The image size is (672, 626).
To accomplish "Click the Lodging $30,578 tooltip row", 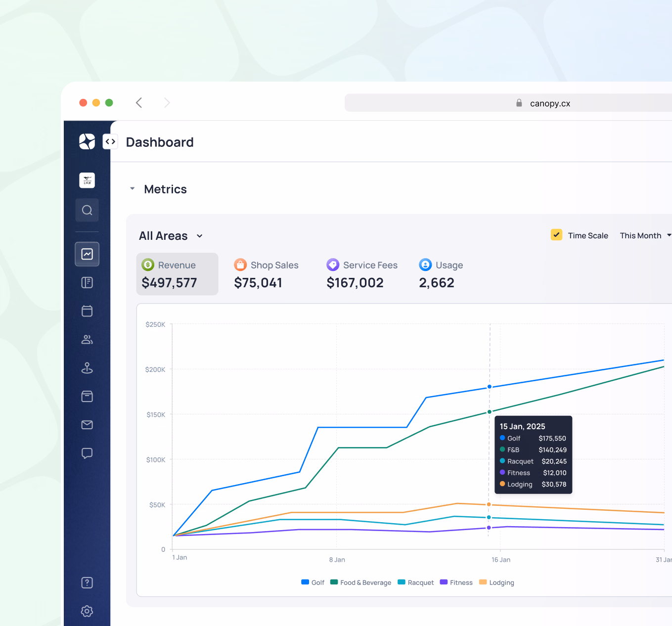I will click(x=533, y=485).
